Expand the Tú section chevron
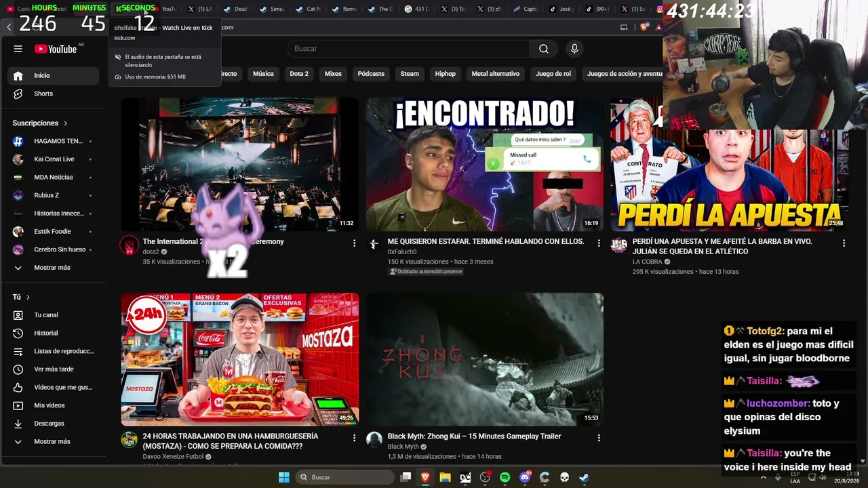The image size is (868, 488). pos(28,297)
